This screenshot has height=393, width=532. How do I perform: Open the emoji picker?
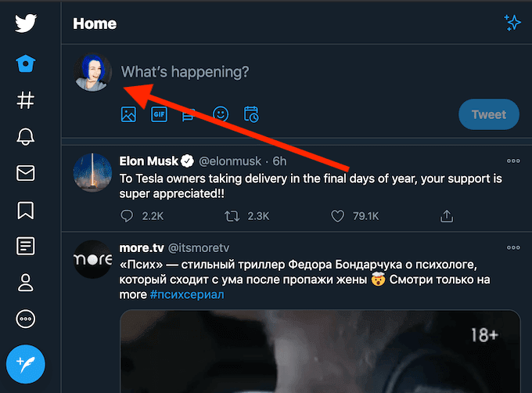point(221,114)
